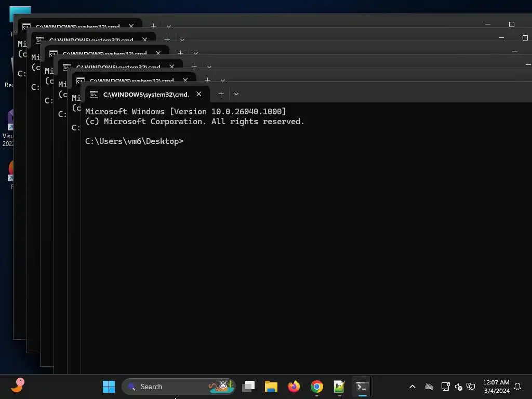Open a new tab in the frontmost terminal window

(221, 94)
